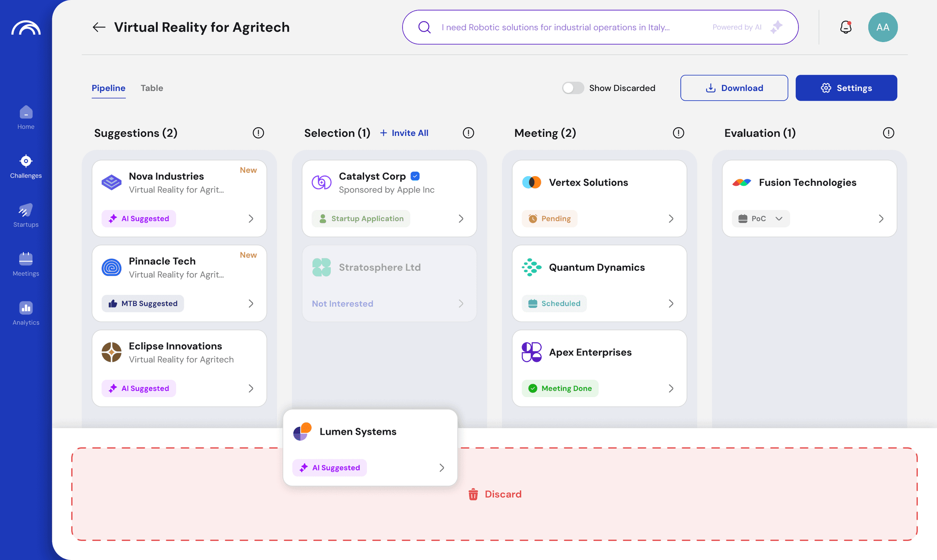Open Quantum Dynamics card chevron
The image size is (937, 560).
(x=671, y=304)
